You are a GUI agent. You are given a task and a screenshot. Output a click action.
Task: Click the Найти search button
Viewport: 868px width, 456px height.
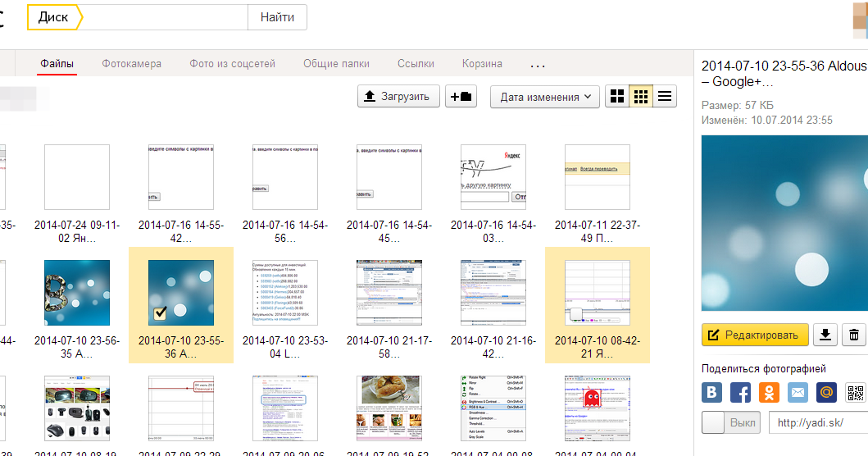pos(277,17)
